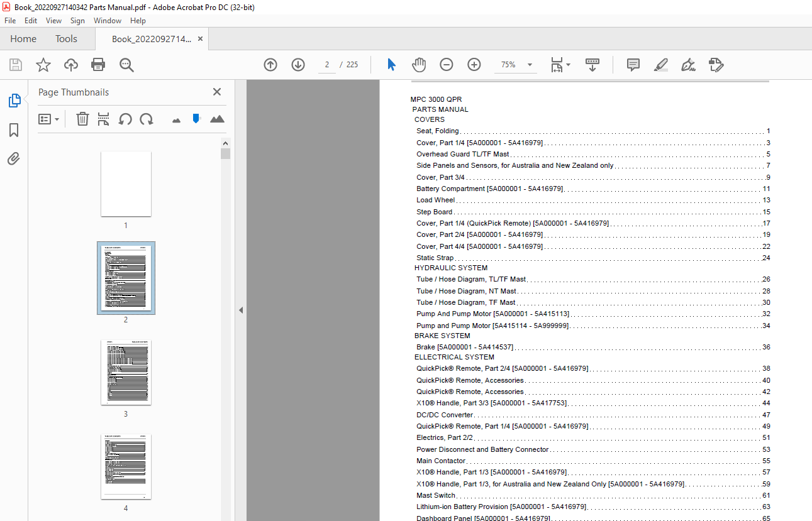Switch to the Home tab
812x521 pixels.
click(x=23, y=39)
